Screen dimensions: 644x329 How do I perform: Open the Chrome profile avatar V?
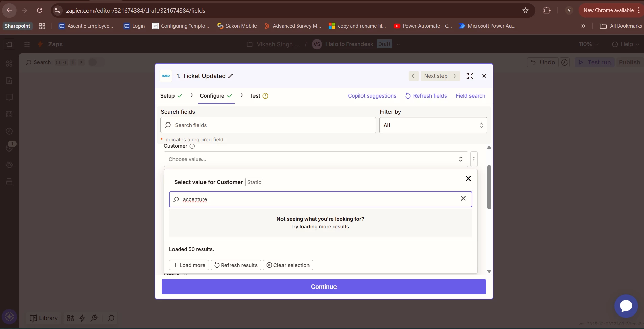[569, 10]
